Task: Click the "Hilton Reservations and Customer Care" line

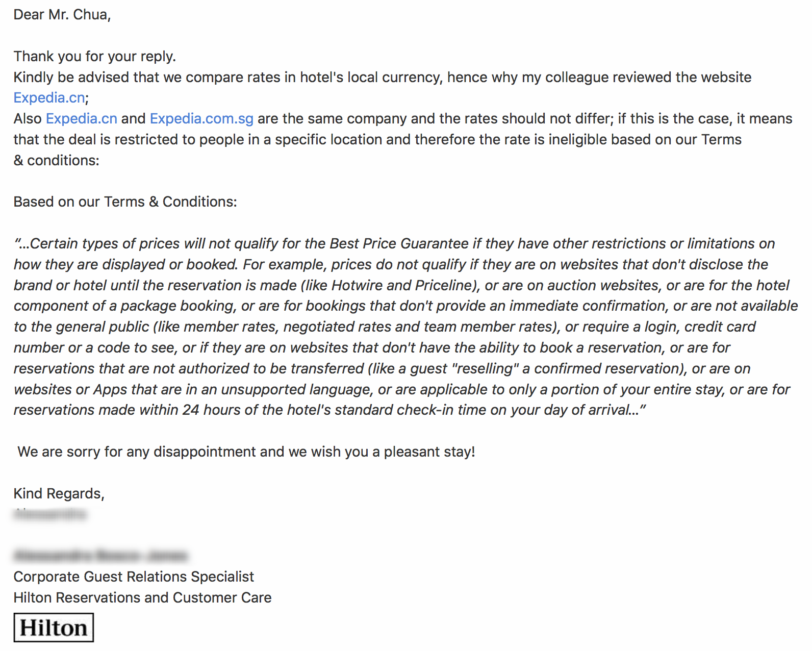Action: pyautogui.click(x=142, y=597)
